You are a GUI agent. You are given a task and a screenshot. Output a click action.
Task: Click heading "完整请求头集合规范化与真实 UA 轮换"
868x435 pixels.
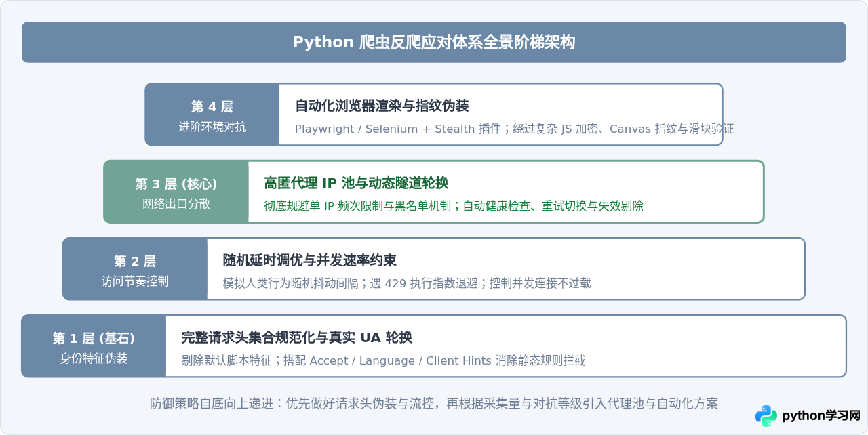(x=297, y=337)
